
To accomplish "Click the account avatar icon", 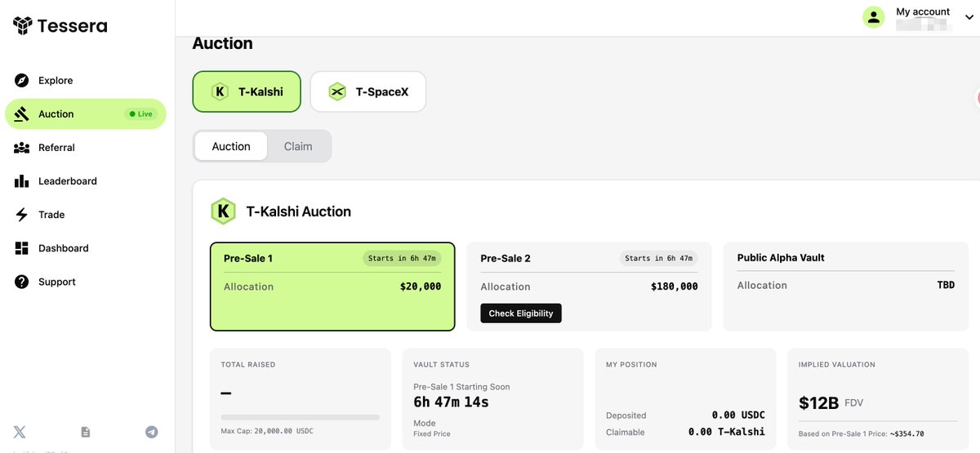I will click(874, 17).
